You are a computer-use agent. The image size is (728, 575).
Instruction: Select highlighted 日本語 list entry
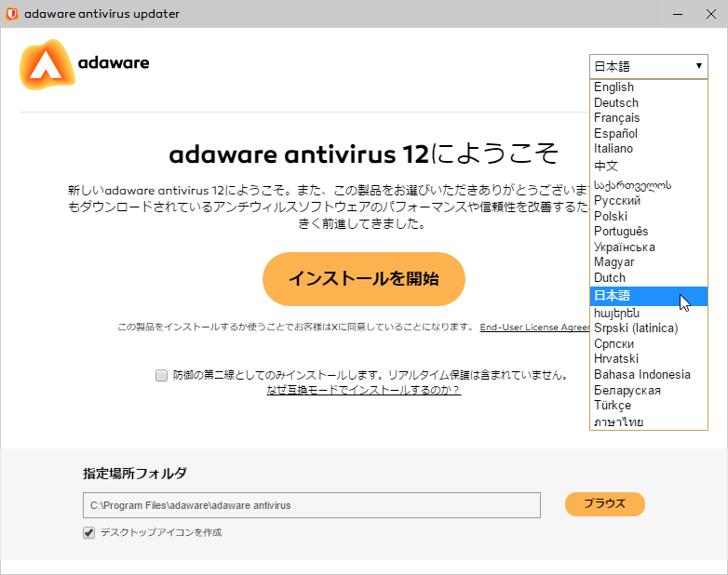click(x=648, y=296)
